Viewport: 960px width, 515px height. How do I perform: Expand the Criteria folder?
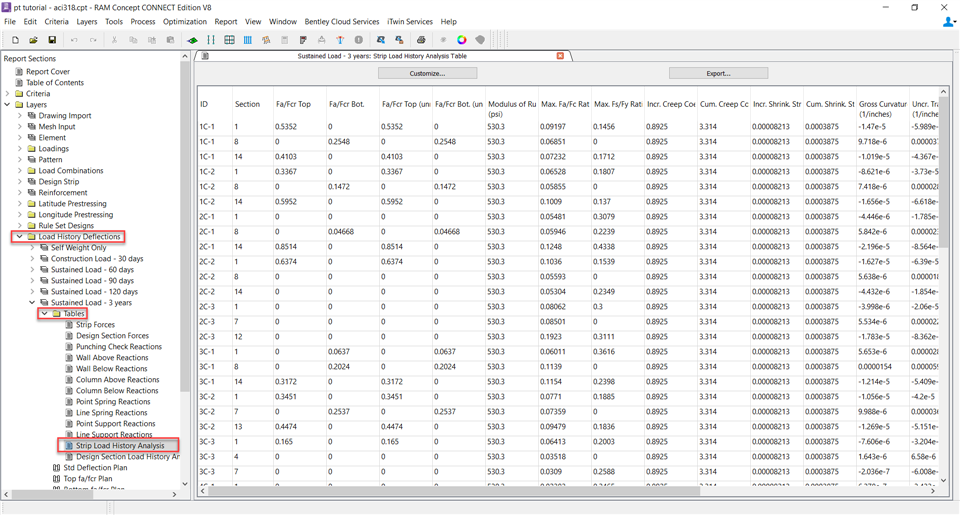point(7,94)
